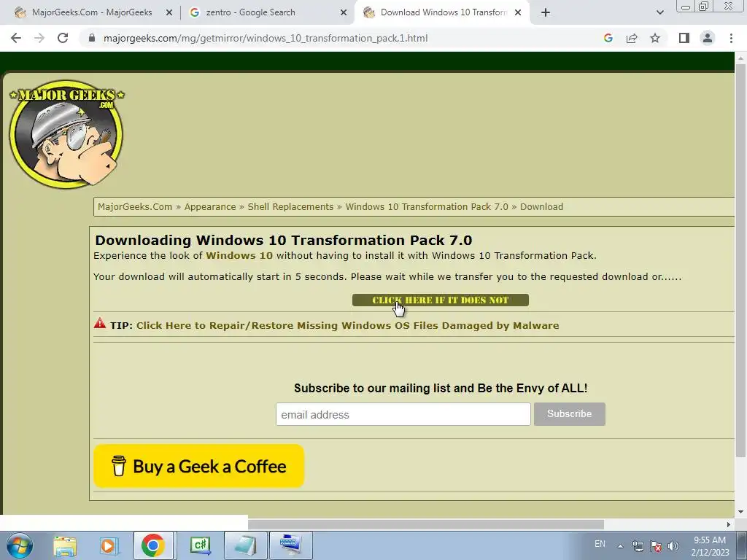Open the Chrome profile menu
The image size is (747, 560).
point(708,38)
